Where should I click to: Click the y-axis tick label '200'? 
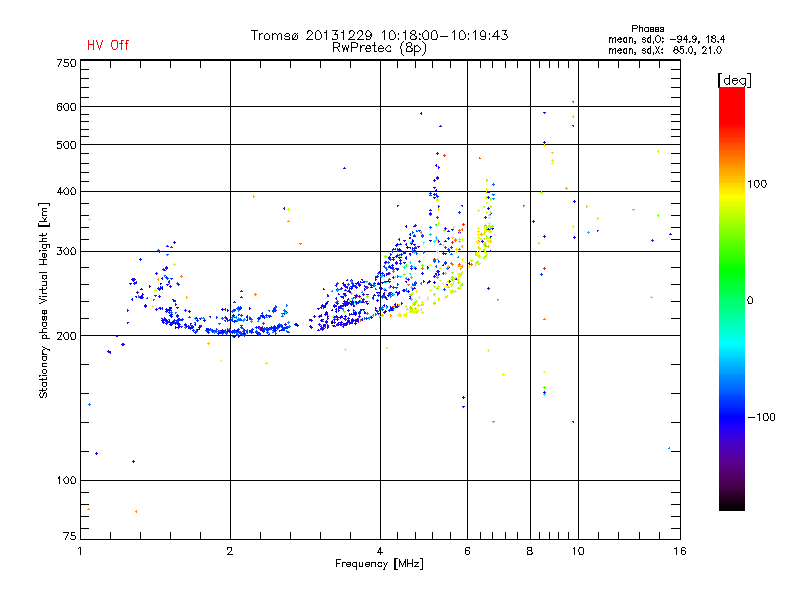[x=66, y=336]
